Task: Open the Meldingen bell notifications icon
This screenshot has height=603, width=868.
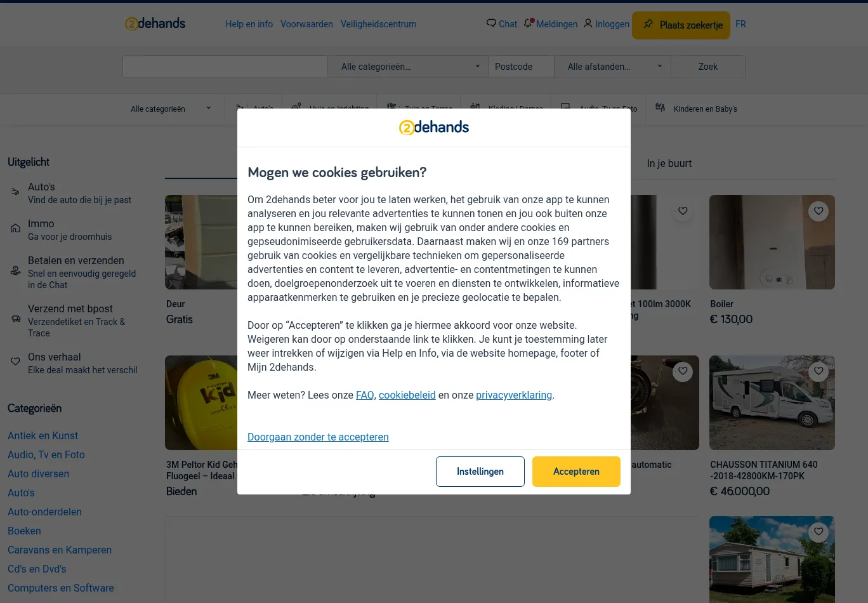Action: click(529, 23)
